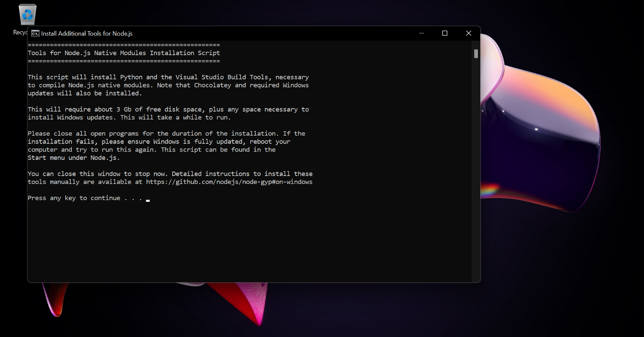Image resolution: width=644 pixels, height=337 pixels.
Task: Click the blinking cursor after the prompt
Action: 148,200
